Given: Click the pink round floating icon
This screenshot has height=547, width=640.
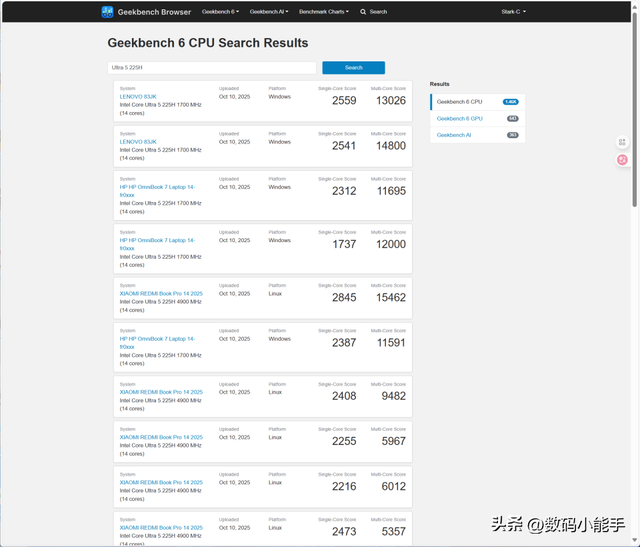Looking at the screenshot, I should pyautogui.click(x=623, y=159).
